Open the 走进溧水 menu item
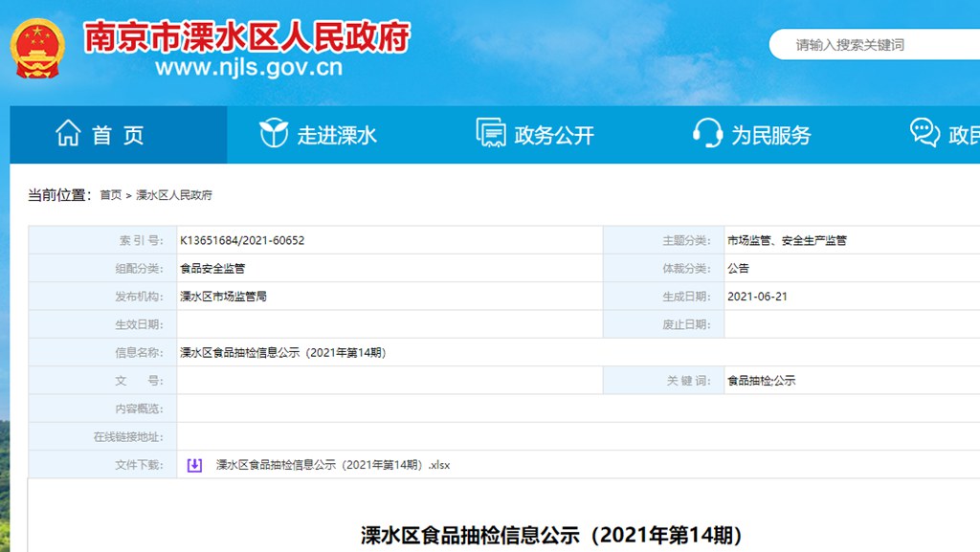 point(337,135)
